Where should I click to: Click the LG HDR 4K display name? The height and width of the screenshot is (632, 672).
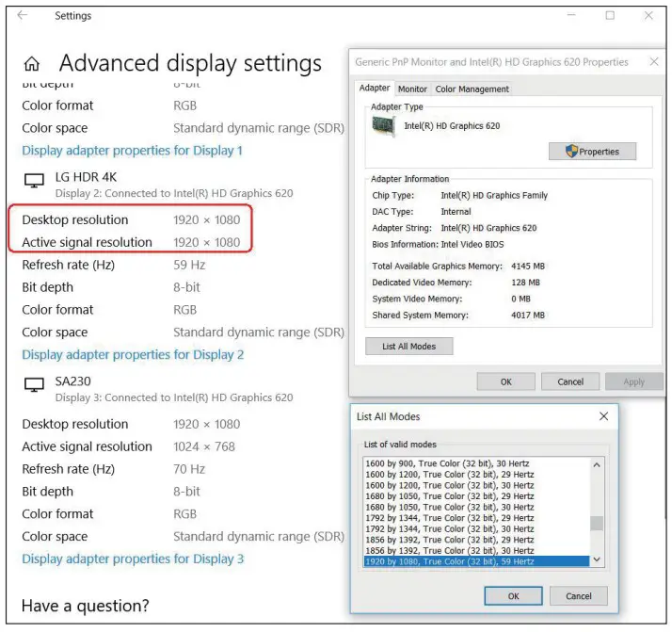[x=86, y=177]
